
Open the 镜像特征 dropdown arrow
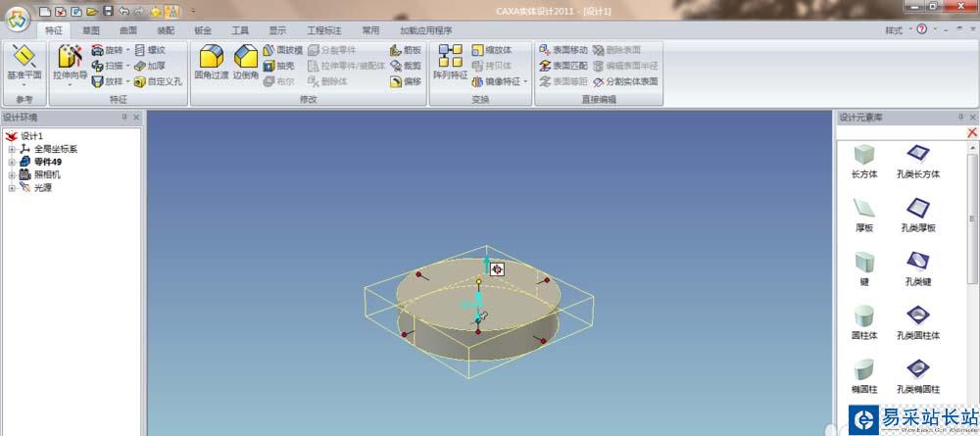click(525, 81)
